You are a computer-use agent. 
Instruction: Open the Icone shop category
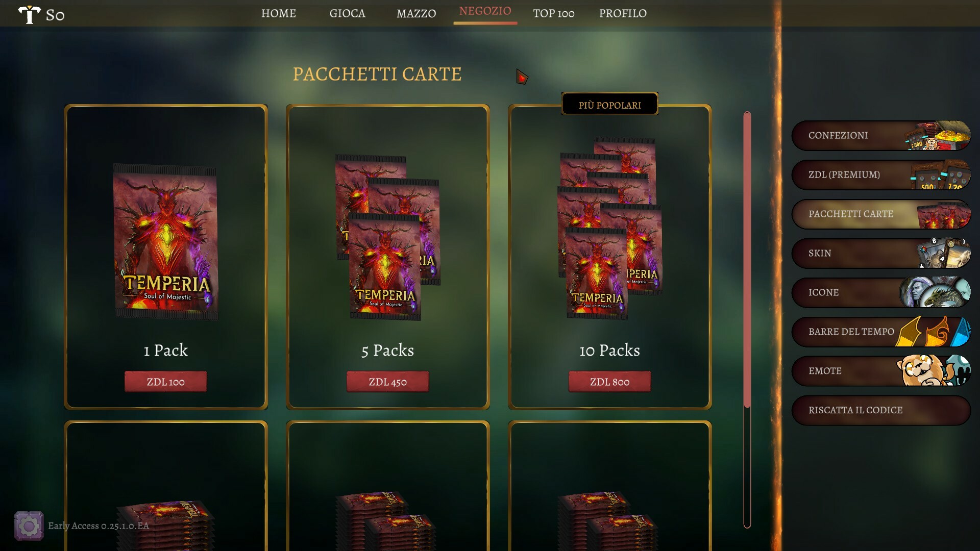tap(881, 293)
